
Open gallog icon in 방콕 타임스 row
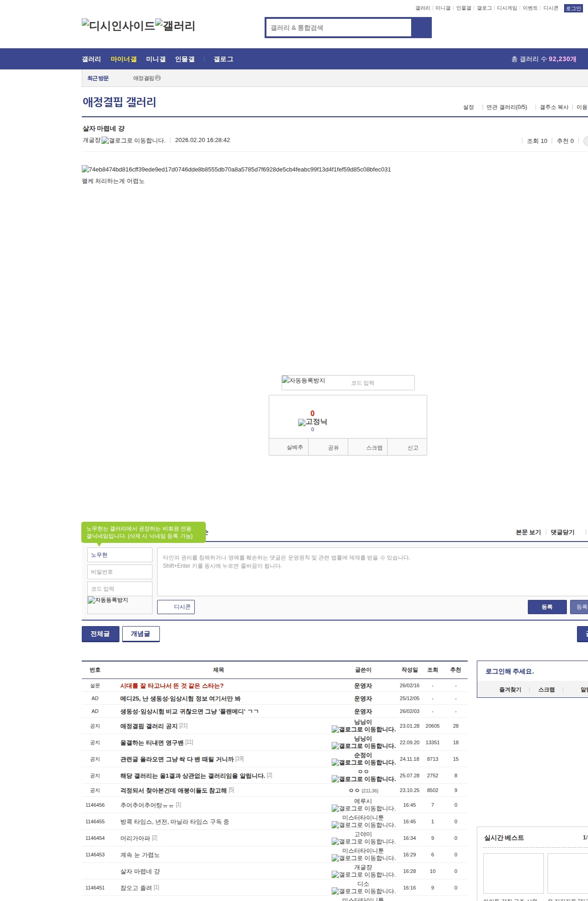pos(363,825)
